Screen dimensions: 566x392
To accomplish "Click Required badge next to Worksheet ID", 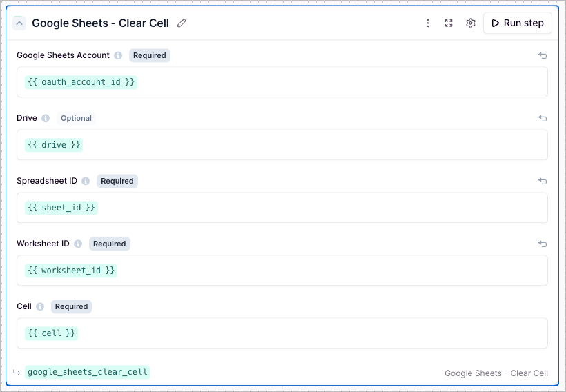I will pyautogui.click(x=109, y=244).
